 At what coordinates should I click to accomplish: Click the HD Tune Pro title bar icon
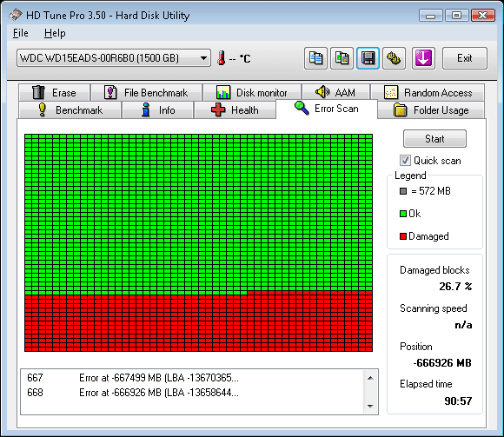pyautogui.click(x=16, y=15)
